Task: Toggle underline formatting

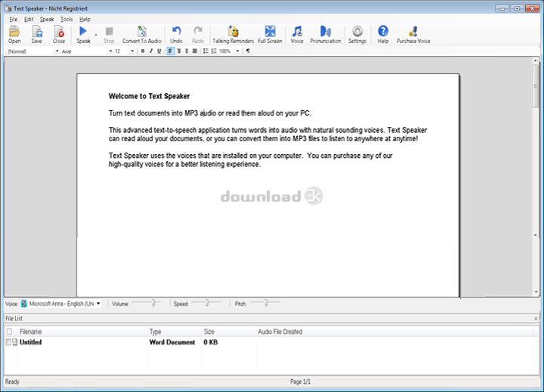Action: click(x=159, y=51)
